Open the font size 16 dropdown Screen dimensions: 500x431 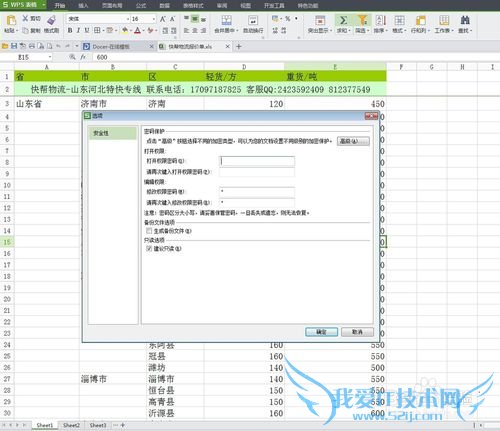[154, 19]
